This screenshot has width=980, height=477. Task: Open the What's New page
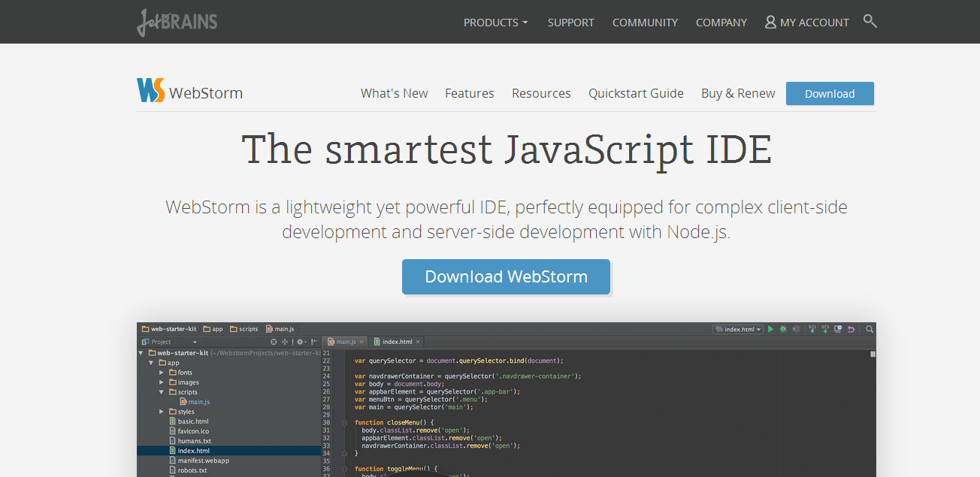394,93
